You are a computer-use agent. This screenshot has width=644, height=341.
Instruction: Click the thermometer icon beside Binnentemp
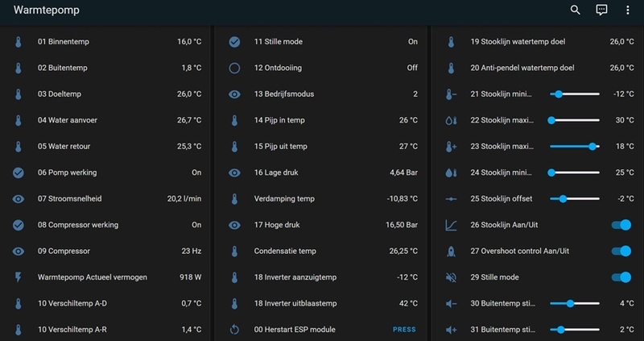[x=19, y=42]
